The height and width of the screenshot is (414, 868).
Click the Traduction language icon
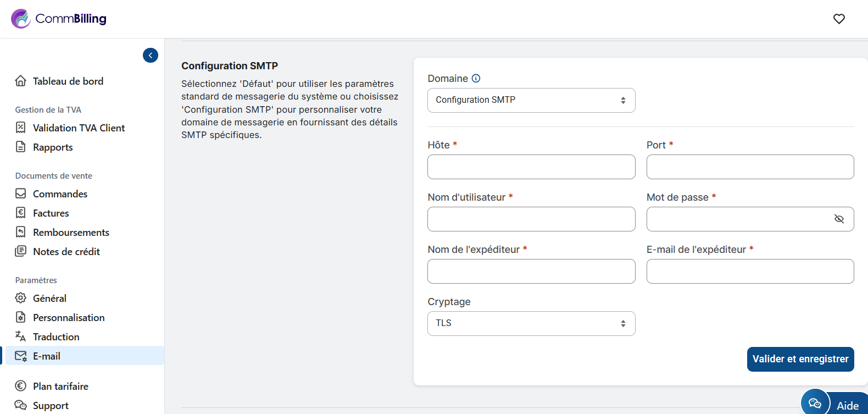click(21, 336)
